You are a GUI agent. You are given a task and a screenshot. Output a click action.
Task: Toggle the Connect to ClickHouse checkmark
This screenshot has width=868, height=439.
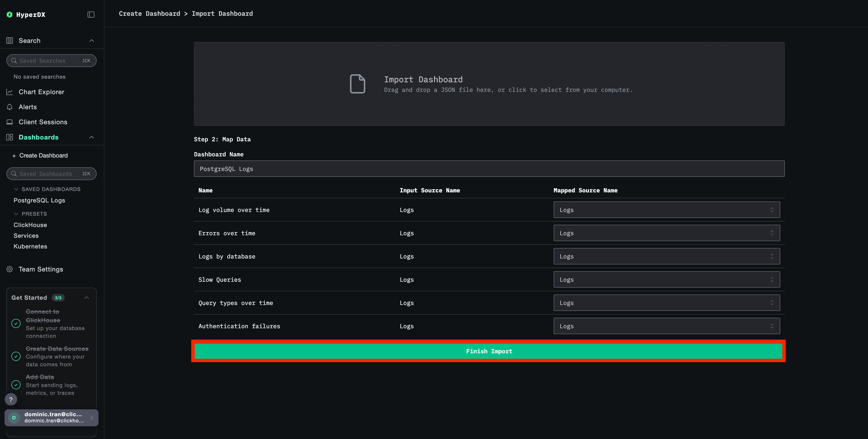click(x=16, y=323)
